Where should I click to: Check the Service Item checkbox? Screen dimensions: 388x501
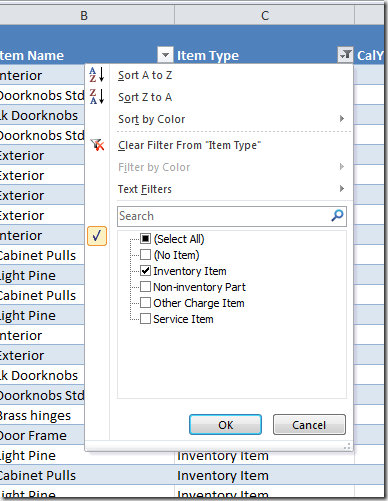tap(145, 319)
